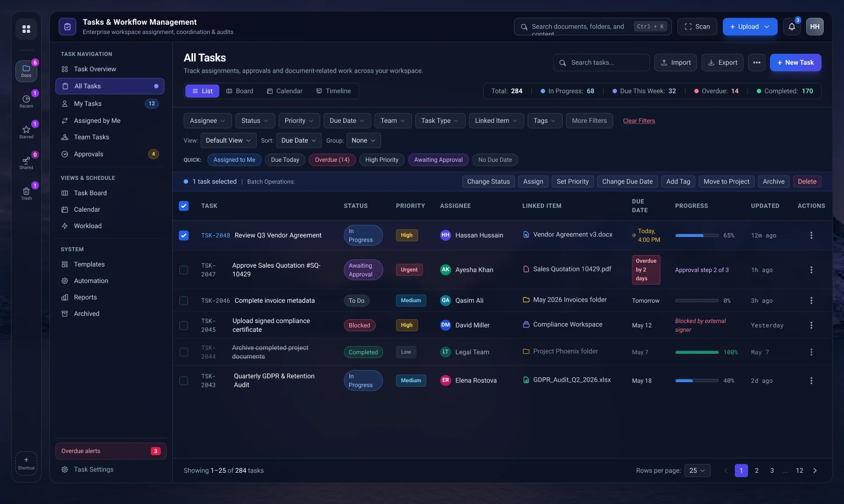Go to next page arrow in pagination
844x504 pixels.
815,471
